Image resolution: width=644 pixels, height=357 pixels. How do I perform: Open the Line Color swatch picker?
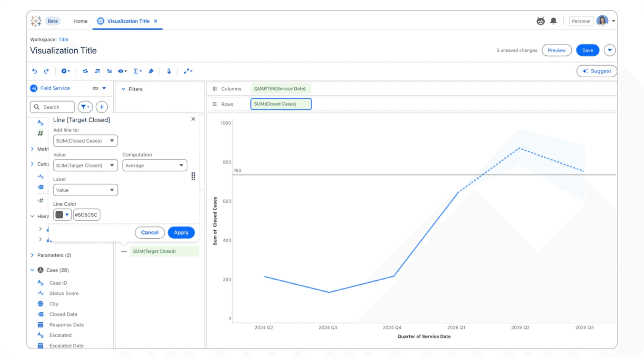[62, 215]
